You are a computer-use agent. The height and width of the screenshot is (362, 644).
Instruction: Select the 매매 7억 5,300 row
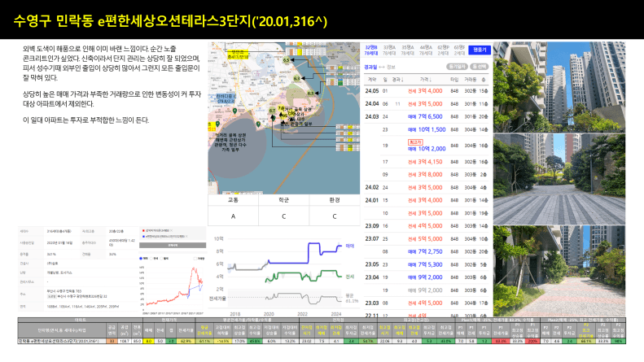point(427,264)
